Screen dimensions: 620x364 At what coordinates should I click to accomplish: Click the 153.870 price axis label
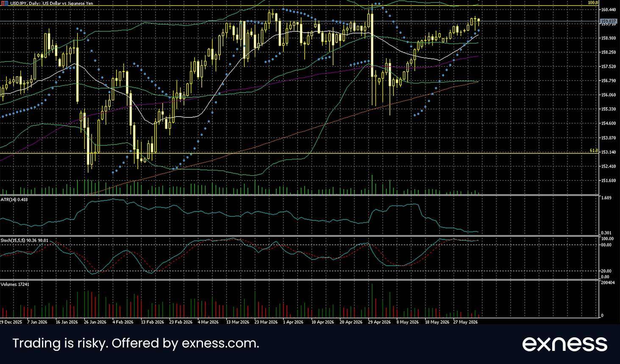point(608,138)
